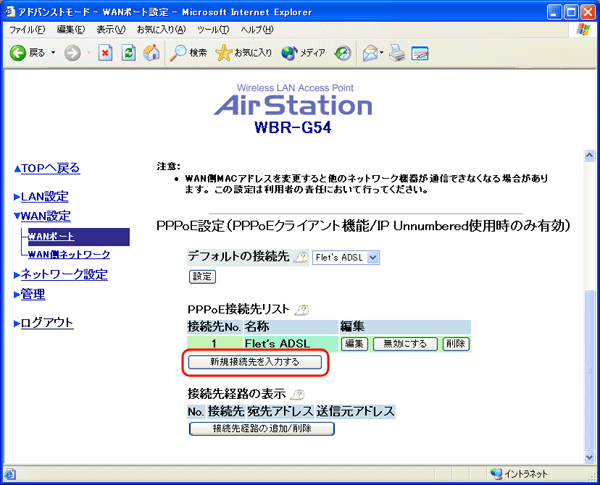Screen dimensions: 600x485
Task: Click the Refresh page icon
Action: (x=129, y=53)
